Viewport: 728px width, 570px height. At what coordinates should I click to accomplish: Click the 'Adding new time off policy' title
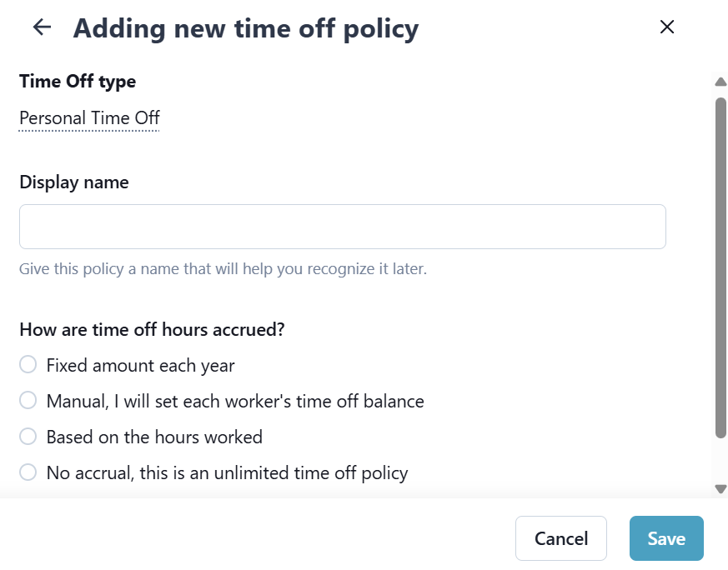pos(246,28)
